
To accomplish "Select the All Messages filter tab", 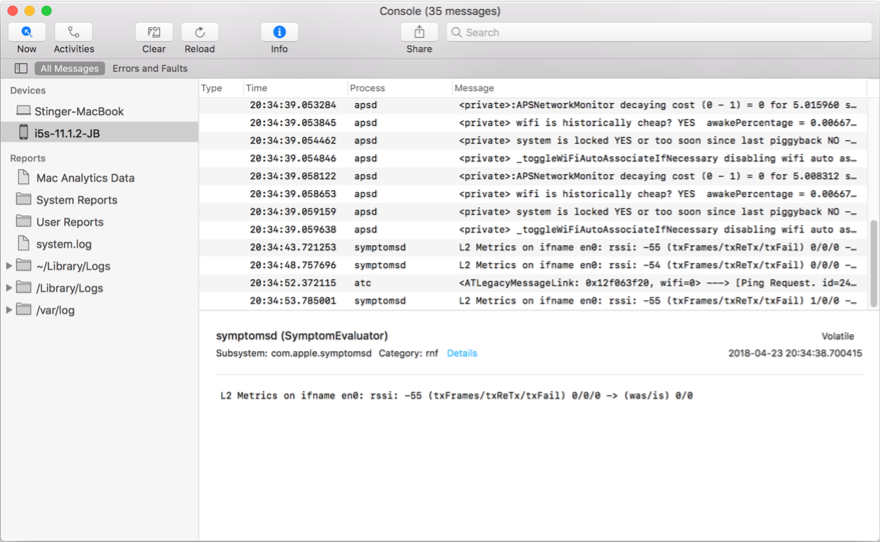I will pos(70,69).
